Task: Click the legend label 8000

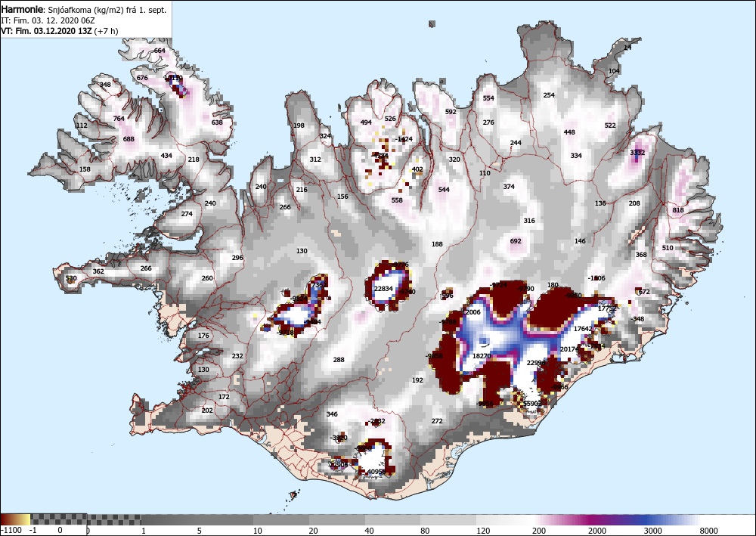Action: [709, 531]
